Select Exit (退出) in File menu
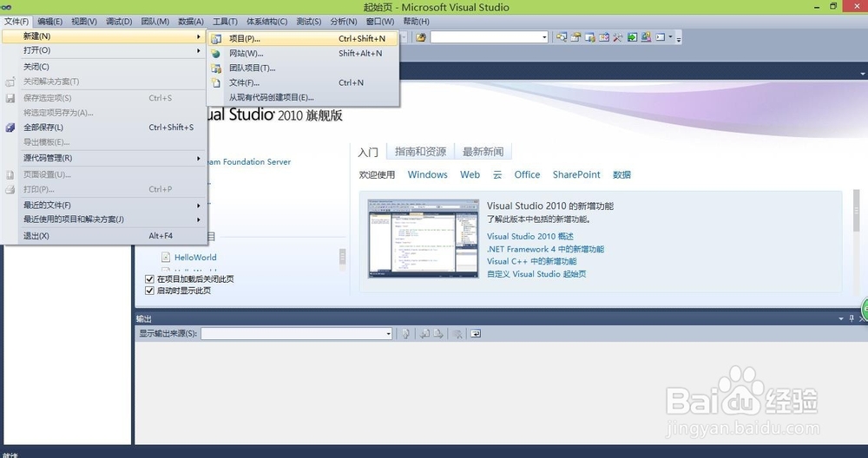 click(104, 236)
